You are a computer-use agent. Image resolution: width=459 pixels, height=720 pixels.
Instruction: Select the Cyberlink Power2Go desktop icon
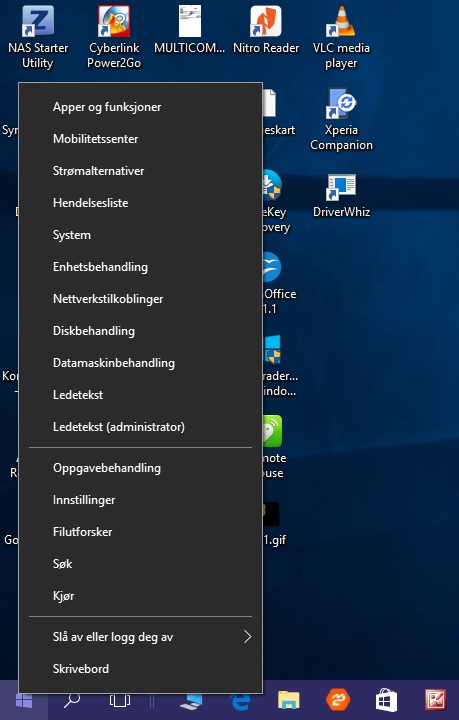[x=114, y=37]
